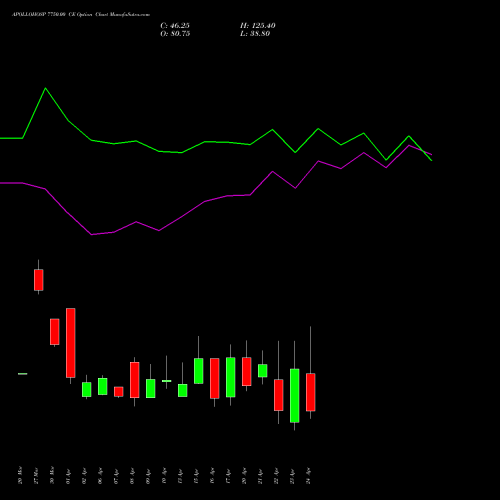Viewport: 500px width, 500px height.
Task: Click the red candle above 27 Mar
Action: click(x=39, y=280)
